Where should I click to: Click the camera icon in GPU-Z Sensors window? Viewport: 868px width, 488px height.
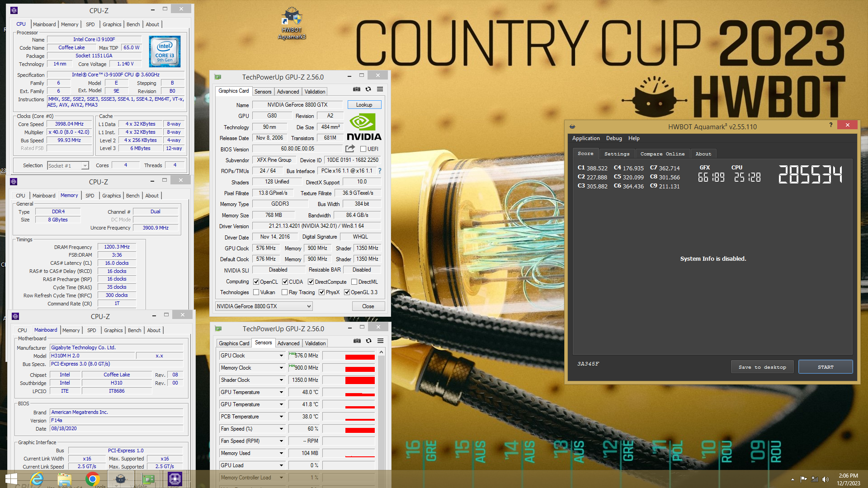click(x=357, y=341)
